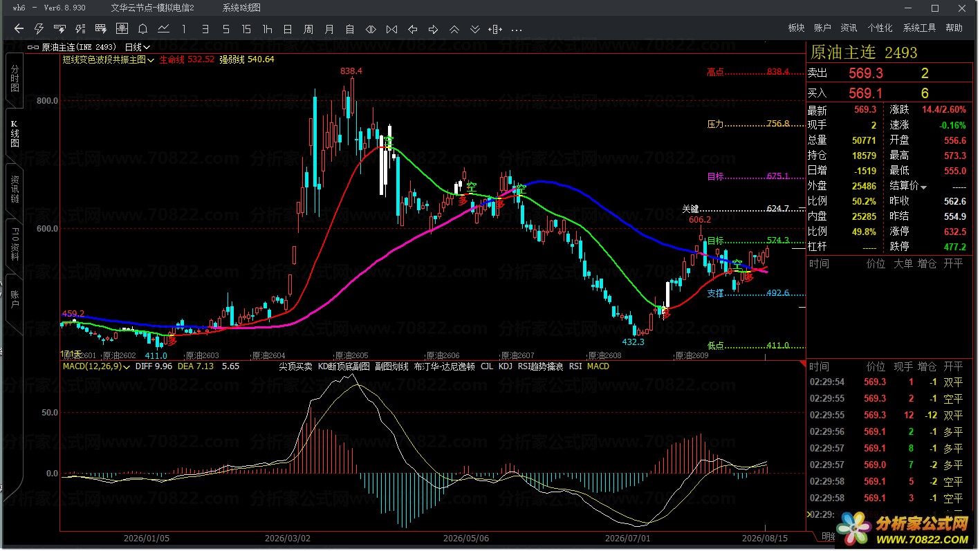Viewport: 980px width, 551px height.
Task: Switch to 15-minute period
Action: coord(246,29)
